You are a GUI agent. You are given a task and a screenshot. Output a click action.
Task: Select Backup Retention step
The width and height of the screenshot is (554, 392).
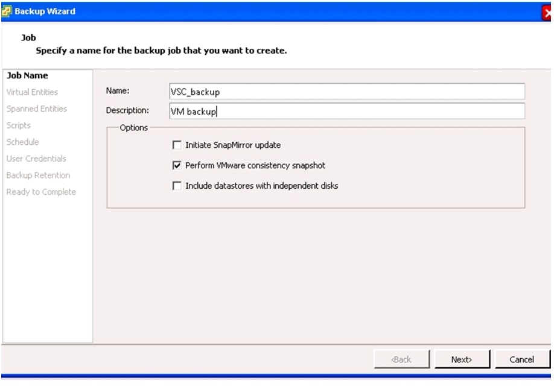click(x=38, y=175)
